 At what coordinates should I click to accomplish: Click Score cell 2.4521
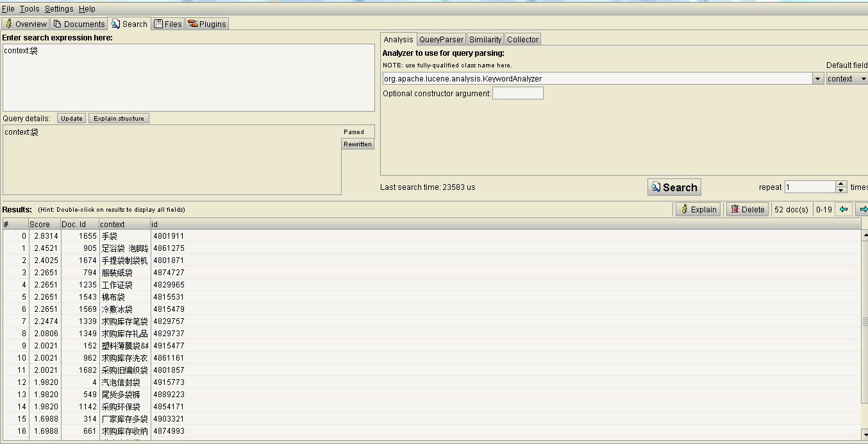[44, 248]
